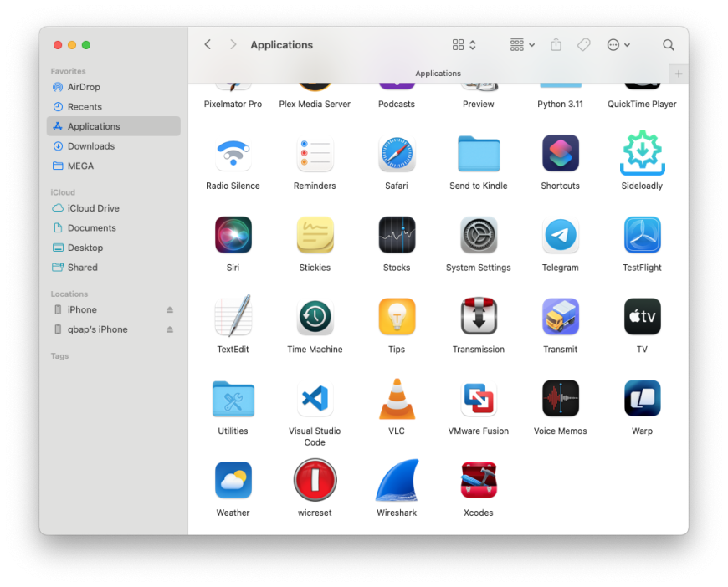728x587 pixels.
Task: Open the Action ellipsis menu dropdown
Action: pyautogui.click(x=618, y=44)
